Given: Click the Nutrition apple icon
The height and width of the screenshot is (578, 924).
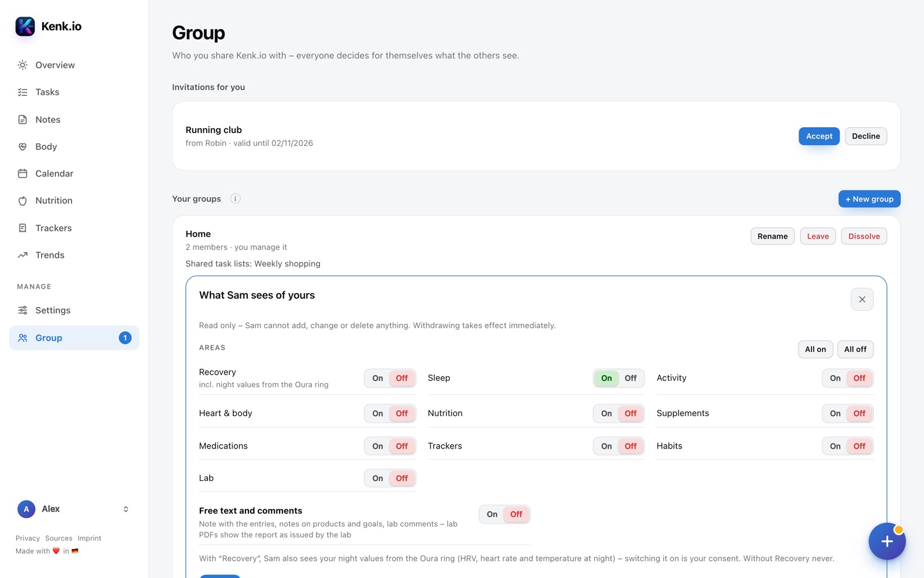Looking at the screenshot, I should tap(23, 201).
